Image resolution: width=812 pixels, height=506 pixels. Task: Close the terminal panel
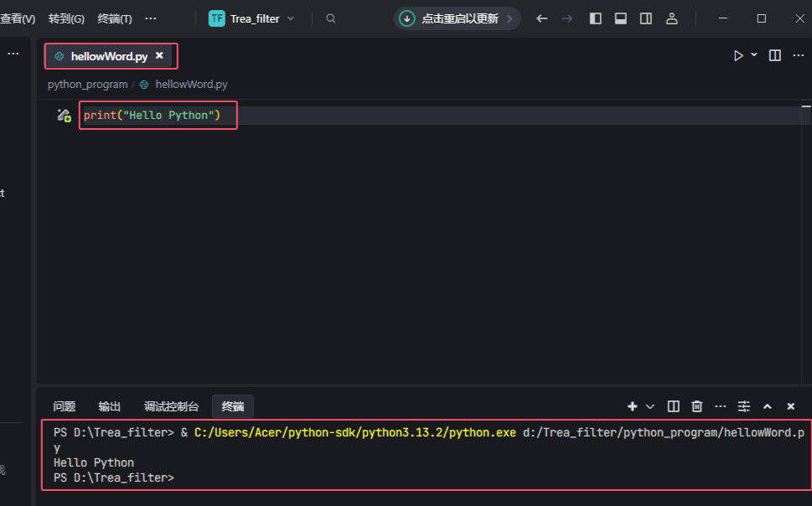[791, 406]
